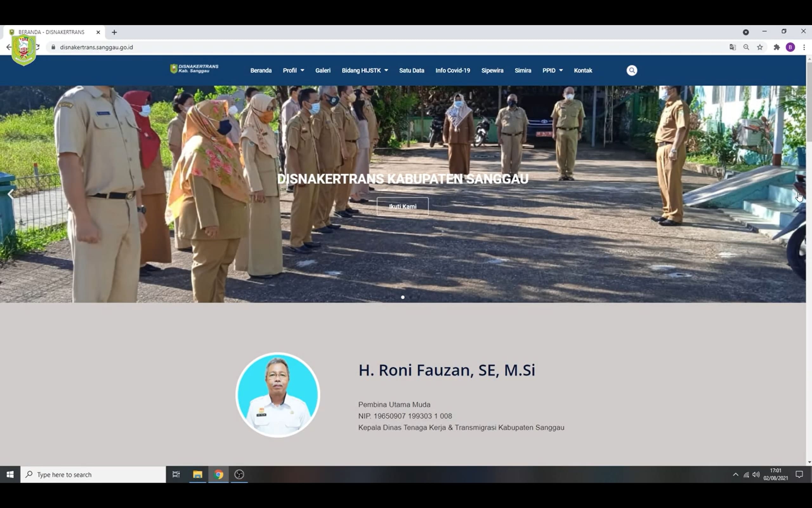
Task: Click the Chrome icon in the taskbar
Action: 219,474
